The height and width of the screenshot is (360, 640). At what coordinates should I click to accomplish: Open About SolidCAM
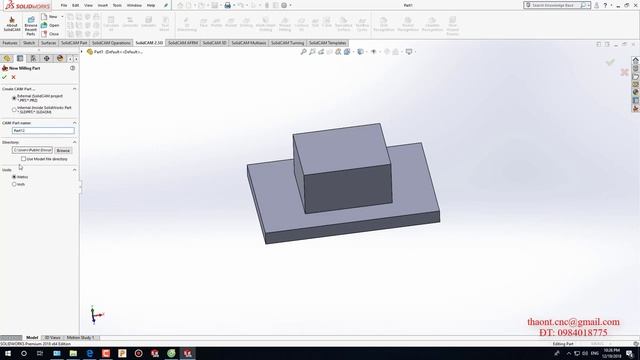click(12, 24)
